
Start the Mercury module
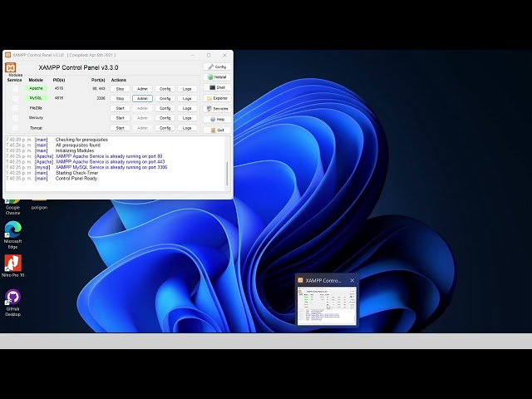click(x=120, y=118)
